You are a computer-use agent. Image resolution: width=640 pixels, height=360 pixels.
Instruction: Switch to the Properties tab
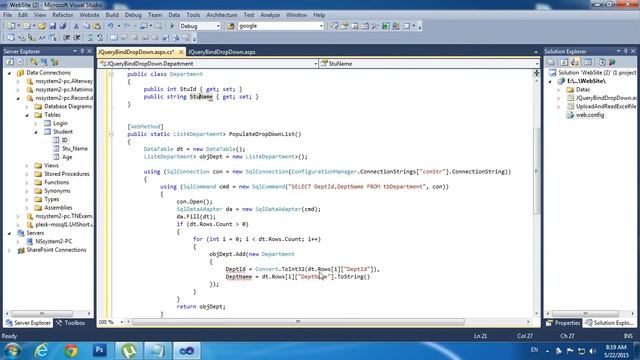coord(563,323)
